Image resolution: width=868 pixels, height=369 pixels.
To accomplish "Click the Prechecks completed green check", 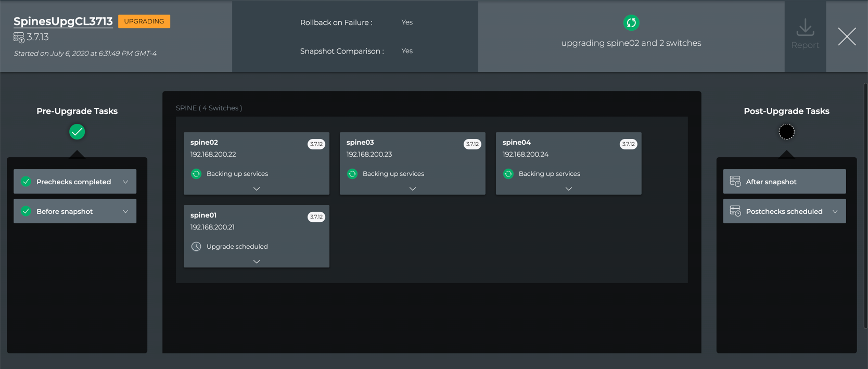I will [x=26, y=182].
